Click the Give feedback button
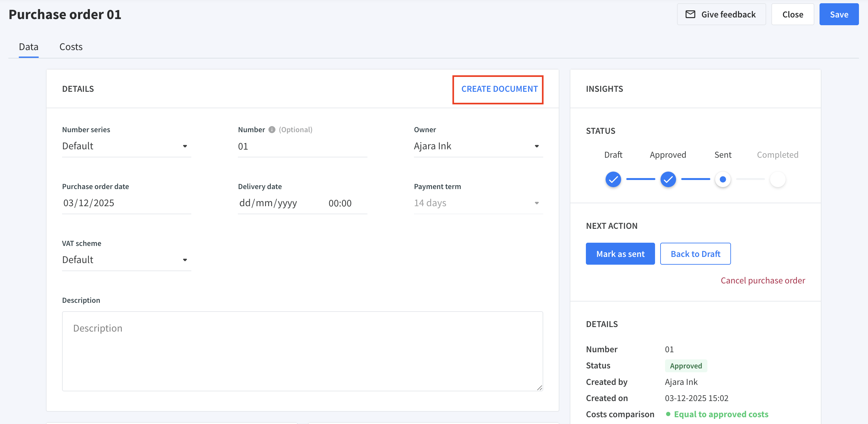Viewport: 868px width, 424px height. pyautogui.click(x=721, y=15)
